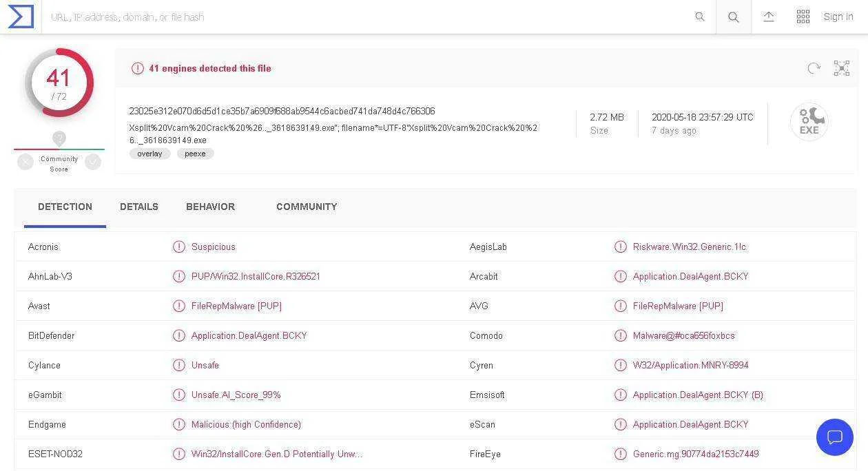This screenshot has height=471, width=868.
Task: Click the alert icon for ESET-NOD32 result
Action: pyautogui.click(x=179, y=454)
